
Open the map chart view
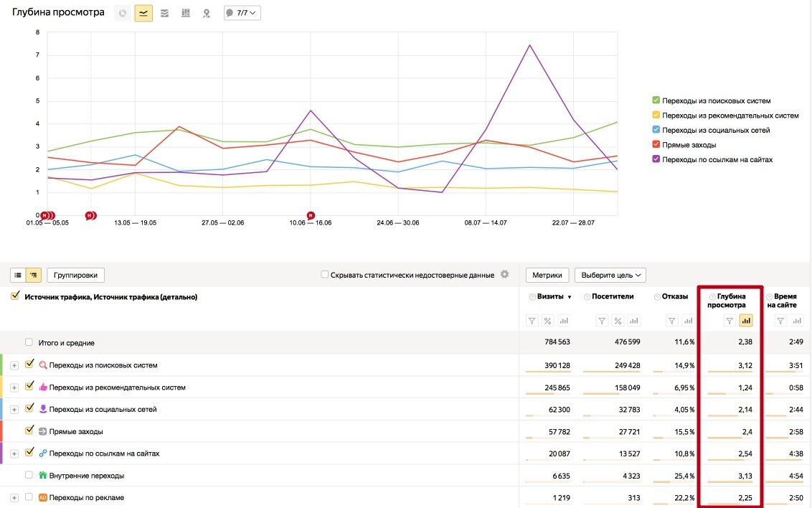tap(207, 13)
